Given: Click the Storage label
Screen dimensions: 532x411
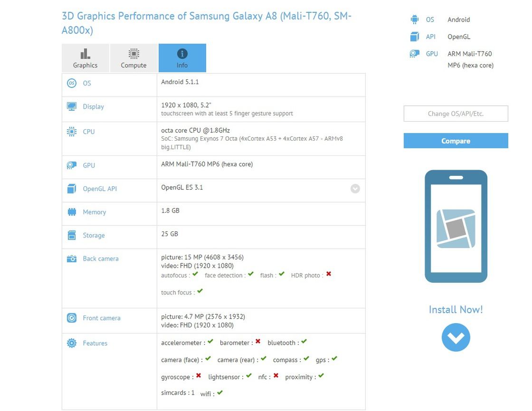Looking at the screenshot, I should point(94,236).
